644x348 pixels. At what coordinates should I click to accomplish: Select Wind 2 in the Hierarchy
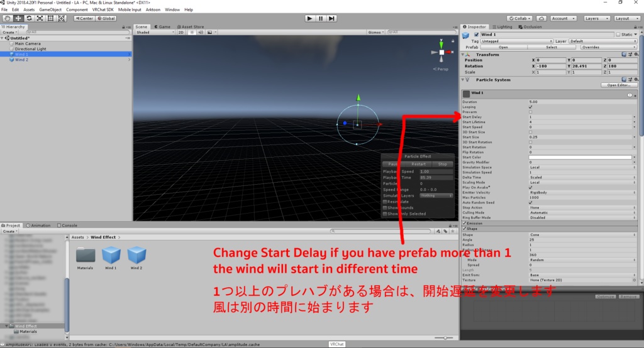tap(22, 60)
